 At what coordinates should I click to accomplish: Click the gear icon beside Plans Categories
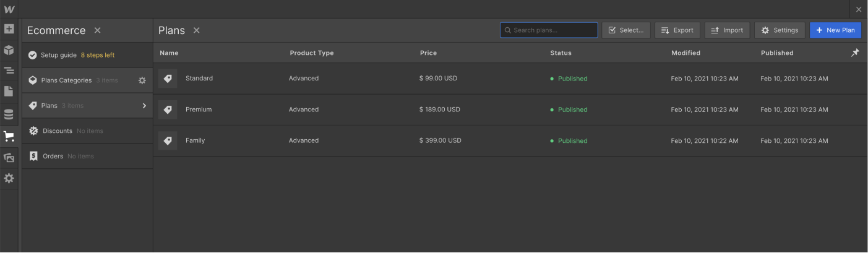click(142, 80)
